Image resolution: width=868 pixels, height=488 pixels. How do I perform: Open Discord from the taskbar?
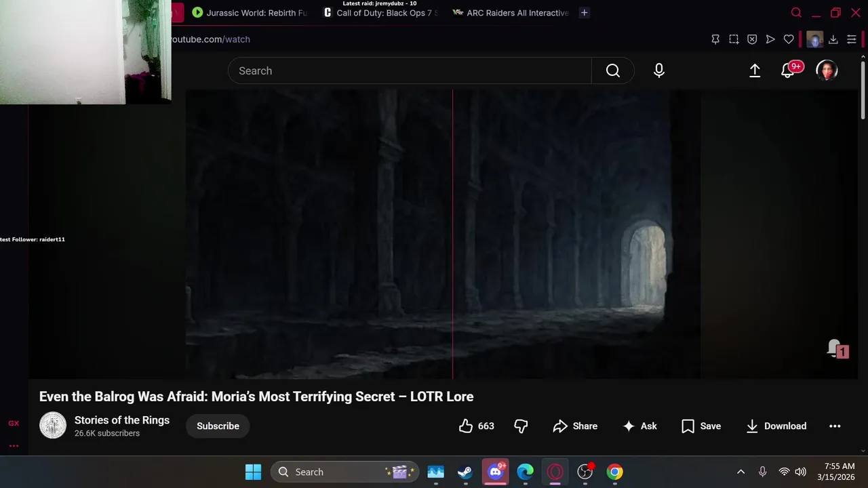496,472
